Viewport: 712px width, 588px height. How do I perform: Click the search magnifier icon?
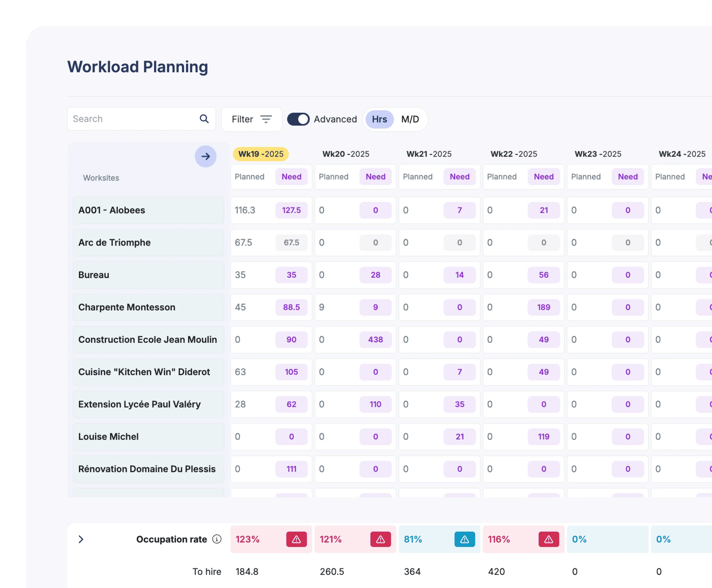point(204,119)
